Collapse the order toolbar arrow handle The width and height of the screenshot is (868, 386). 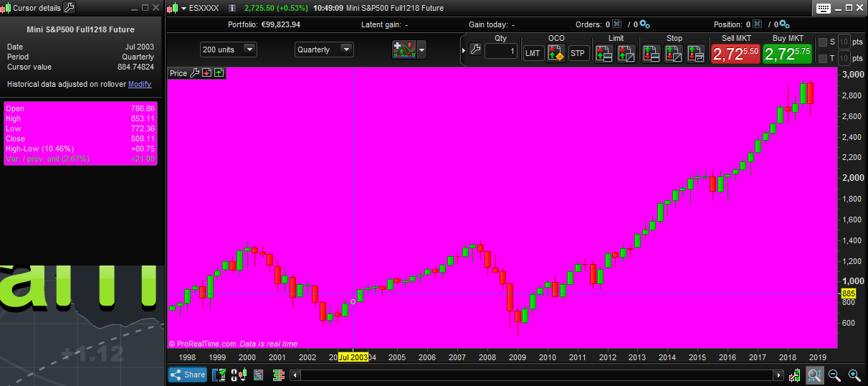point(462,50)
